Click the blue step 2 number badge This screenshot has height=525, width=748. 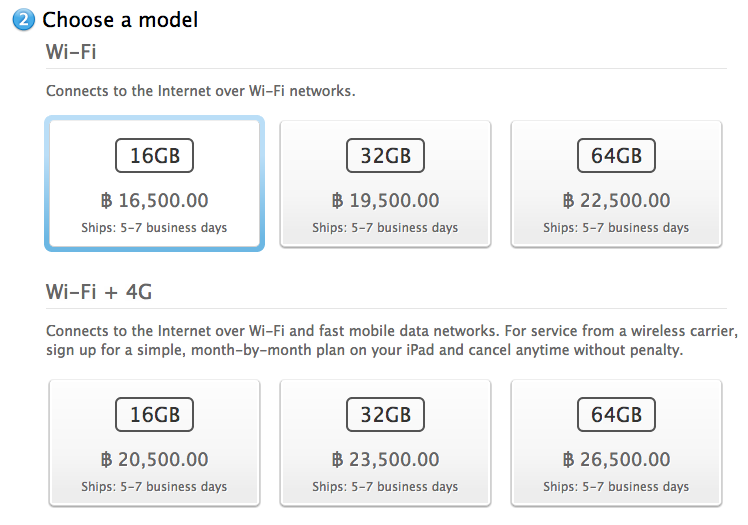click(25, 20)
